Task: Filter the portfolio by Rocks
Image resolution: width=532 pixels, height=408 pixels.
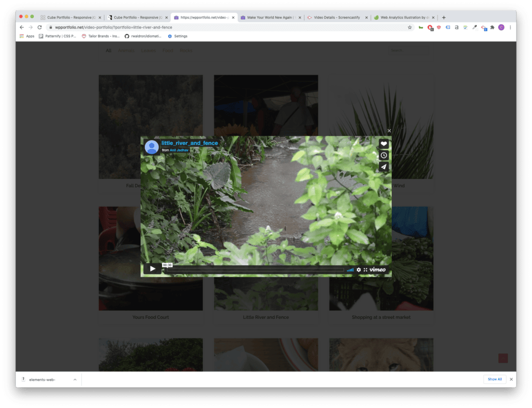Action: tap(186, 51)
